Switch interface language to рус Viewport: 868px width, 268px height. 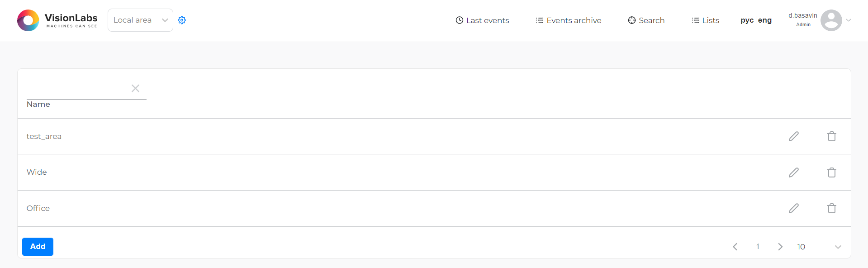tap(747, 20)
